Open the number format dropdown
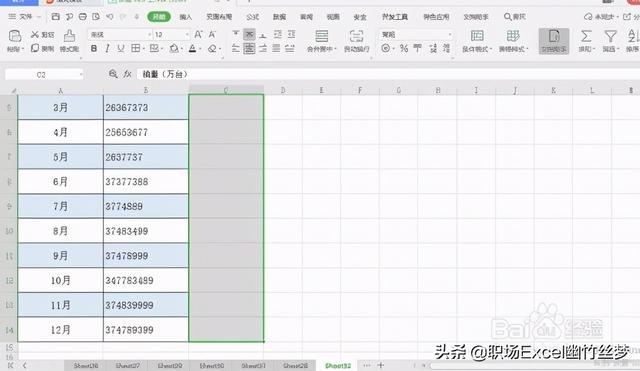Image resolution: width=640 pixels, height=371 pixels. (x=450, y=35)
